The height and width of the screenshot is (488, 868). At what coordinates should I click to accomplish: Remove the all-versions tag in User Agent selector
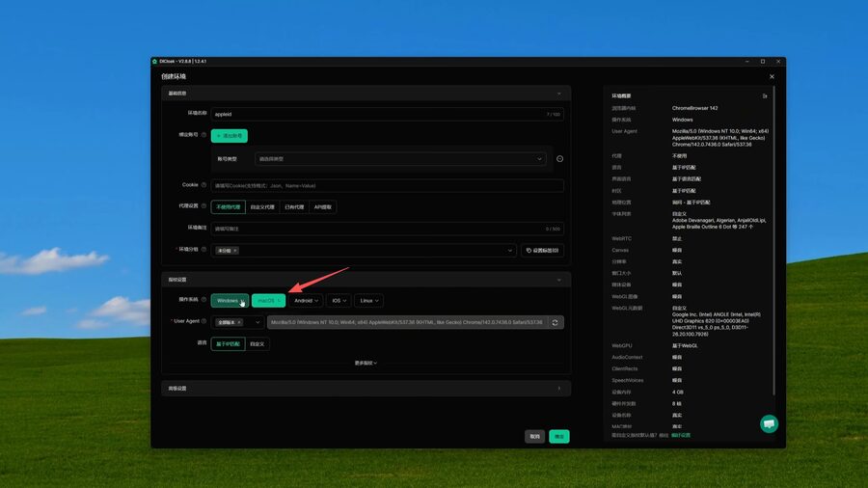[239, 322]
